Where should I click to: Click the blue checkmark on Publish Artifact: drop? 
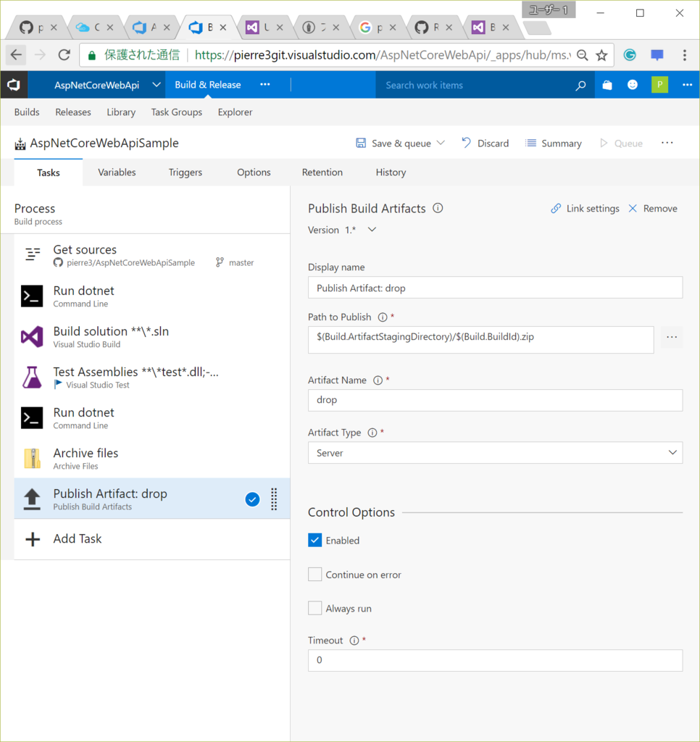pos(252,499)
